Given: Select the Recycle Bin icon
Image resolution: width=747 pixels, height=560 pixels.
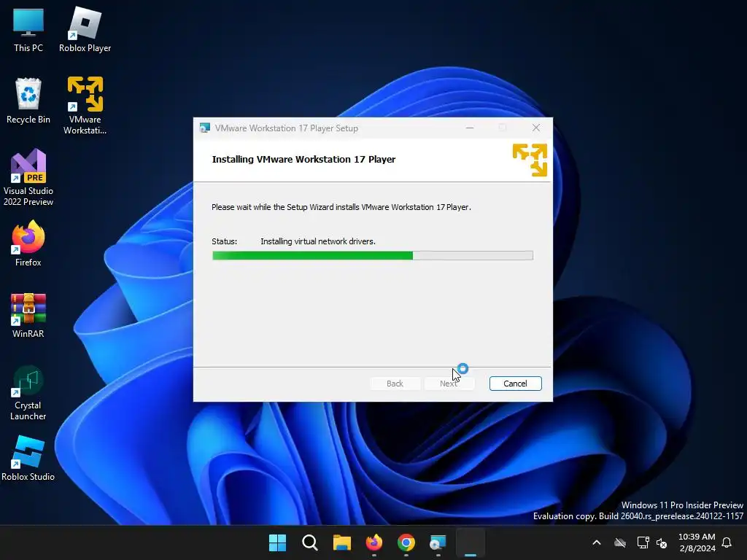Looking at the screenshot, I should pyautogui.click(x=28, y=101).
